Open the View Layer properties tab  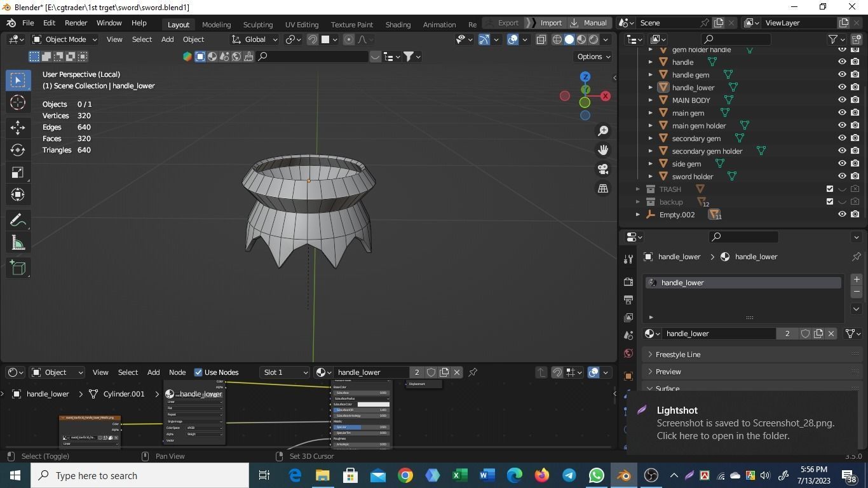click(628, 317)
